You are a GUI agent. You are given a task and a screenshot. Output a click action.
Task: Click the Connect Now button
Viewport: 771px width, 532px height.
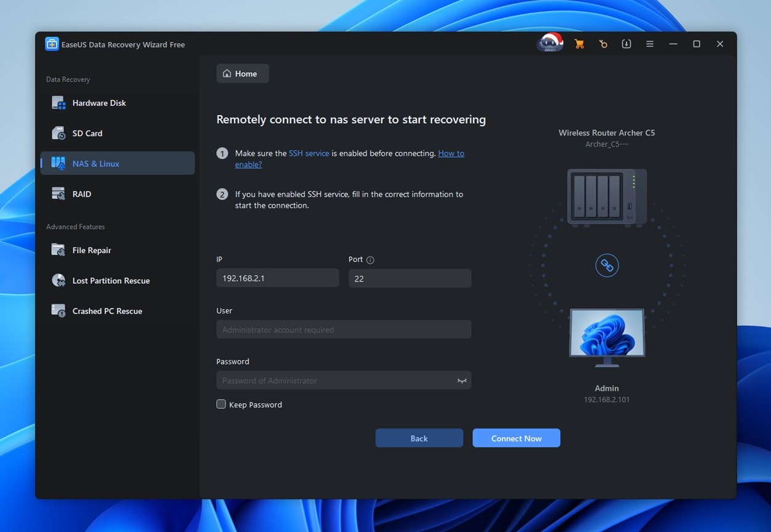coord(516,438)
